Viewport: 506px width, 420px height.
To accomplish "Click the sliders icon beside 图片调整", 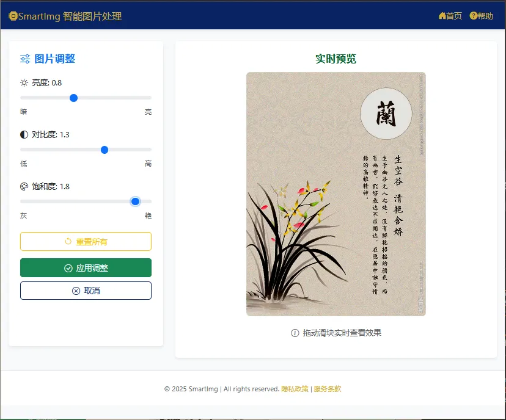I will pyautogui.click(x=25, y=59).
